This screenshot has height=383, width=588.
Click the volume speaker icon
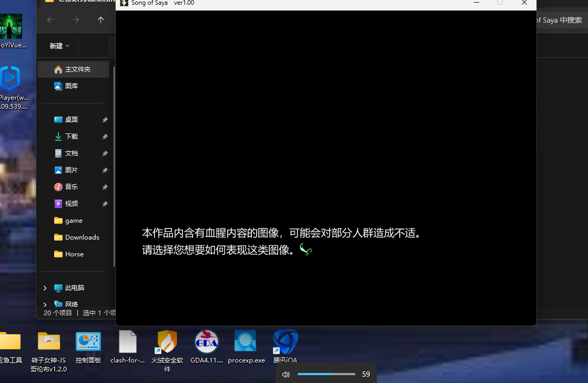point(286,375)
